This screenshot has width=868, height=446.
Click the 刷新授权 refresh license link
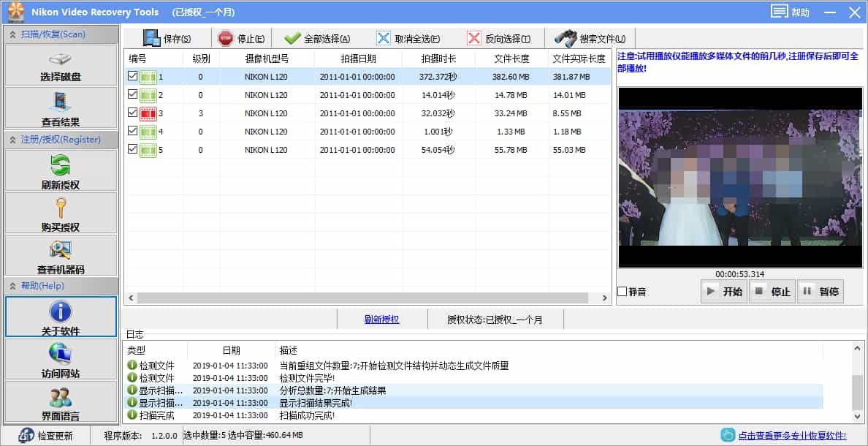(x=382, y=320)
